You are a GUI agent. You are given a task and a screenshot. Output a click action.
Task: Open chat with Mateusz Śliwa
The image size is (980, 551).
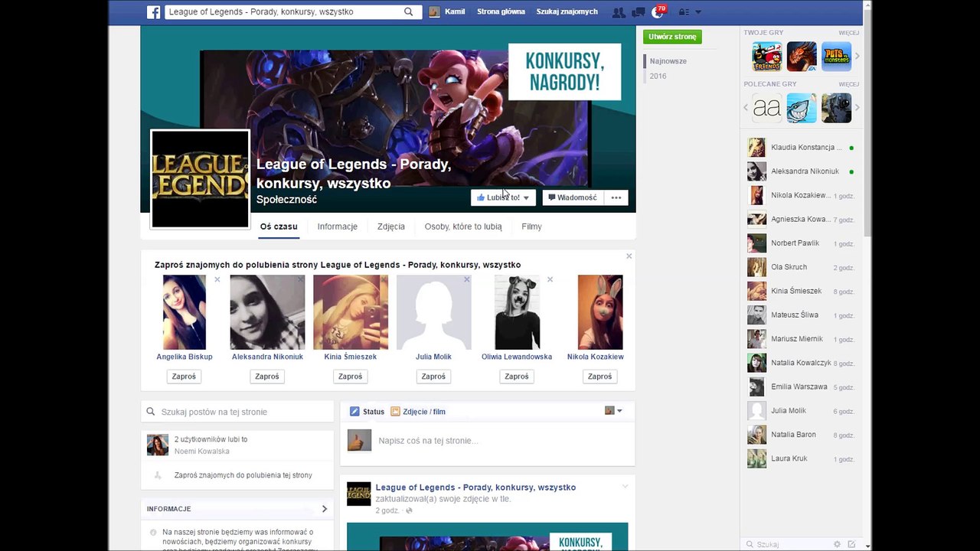pyautogui.click(x=801, y=315)
